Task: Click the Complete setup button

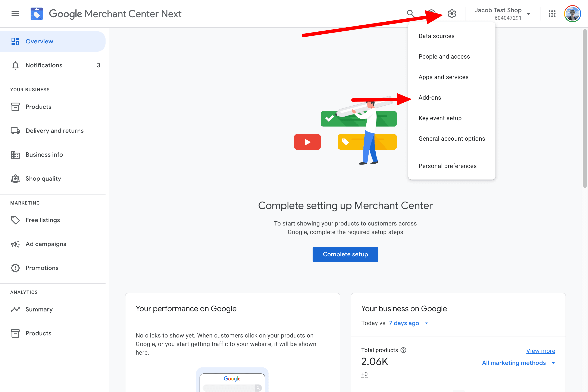Action: [x=345, y=254]
